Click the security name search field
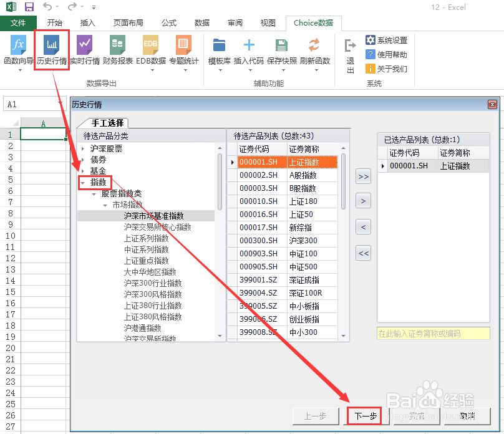504x434 pixels. [x=434, y=334]
